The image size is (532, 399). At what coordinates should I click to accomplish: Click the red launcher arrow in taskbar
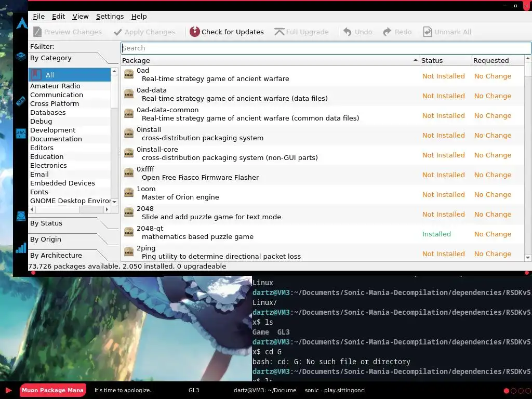8,390
